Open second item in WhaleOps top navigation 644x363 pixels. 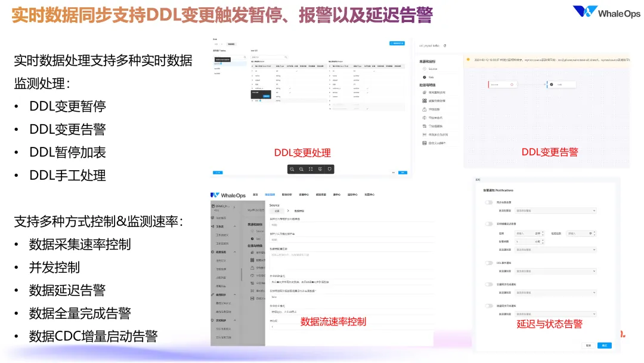(x=270, y=195)
